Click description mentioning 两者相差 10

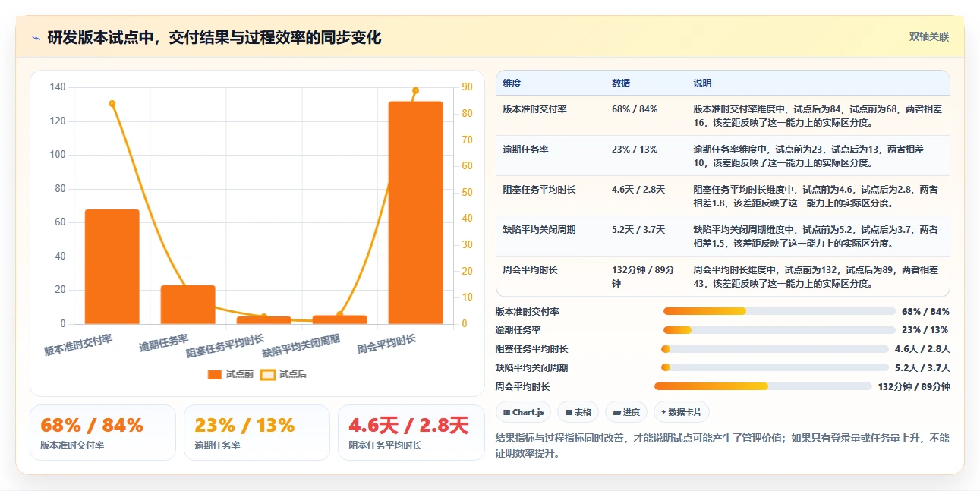tap(818, 156)
